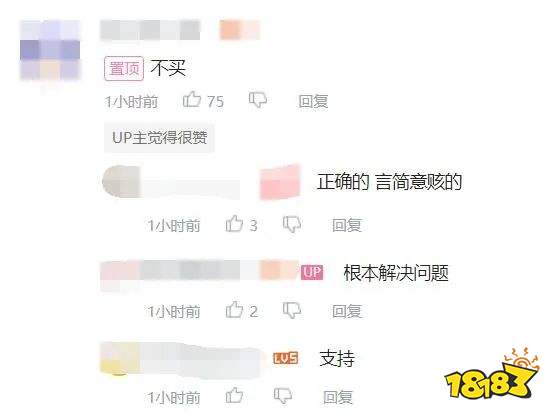Like the pinned "不买" comment
Screen dimensions: 552x416
click(x=192, y=100)
